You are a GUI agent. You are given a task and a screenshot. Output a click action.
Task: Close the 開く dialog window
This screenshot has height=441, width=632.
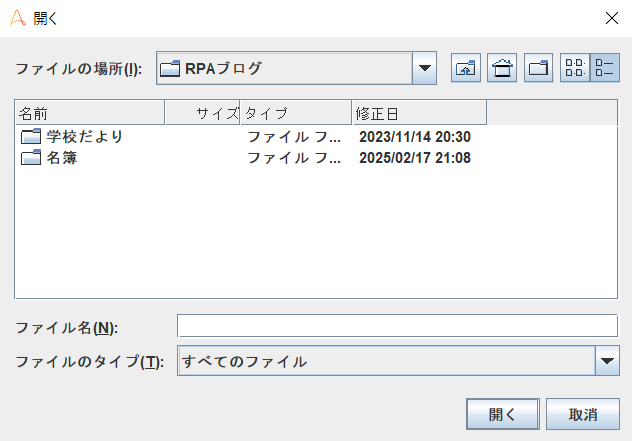point(611,17)
